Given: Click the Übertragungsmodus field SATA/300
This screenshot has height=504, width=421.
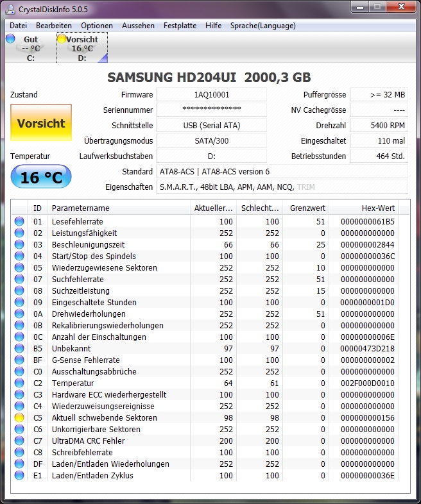Looking at the screenshot, I should click(212, 140).
